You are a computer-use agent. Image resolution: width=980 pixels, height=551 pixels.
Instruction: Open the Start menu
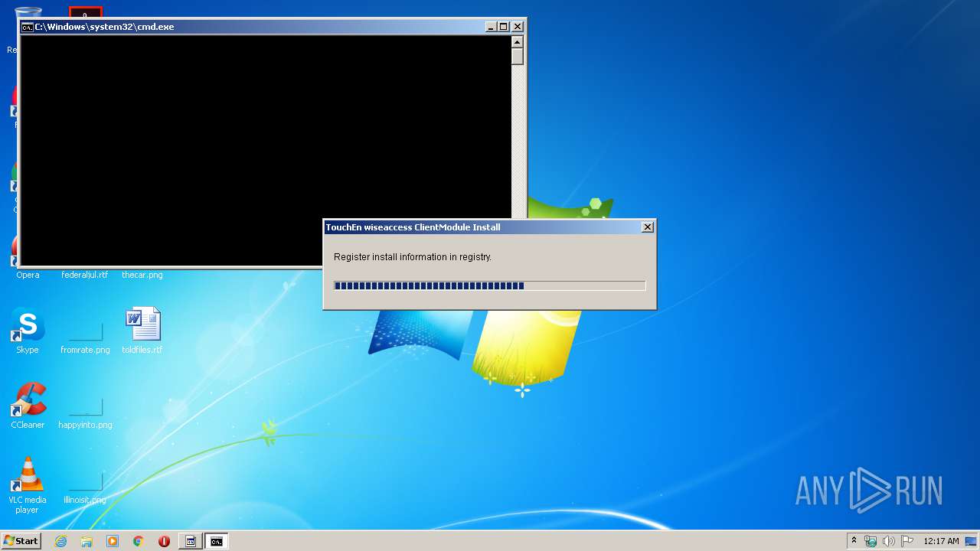(21, 541)
